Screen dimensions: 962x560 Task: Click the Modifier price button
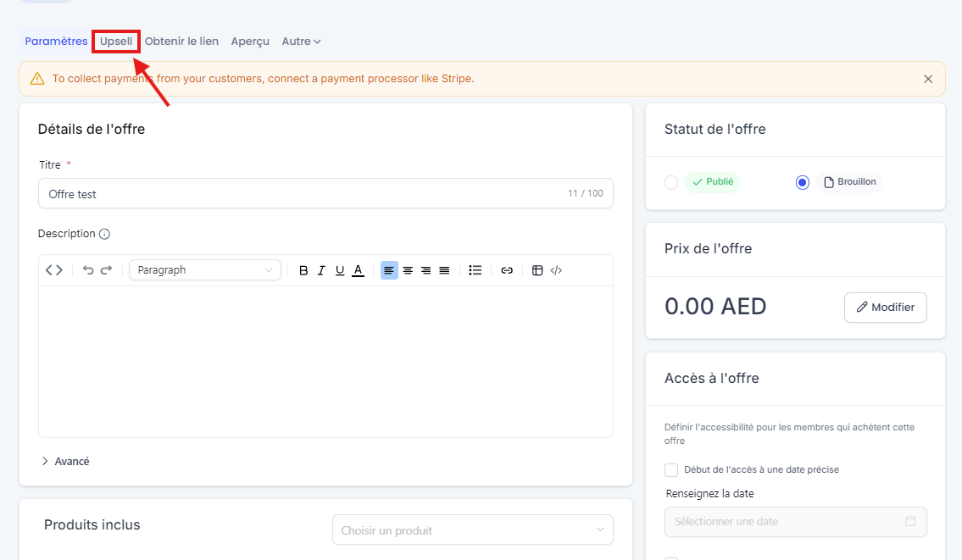886,308
